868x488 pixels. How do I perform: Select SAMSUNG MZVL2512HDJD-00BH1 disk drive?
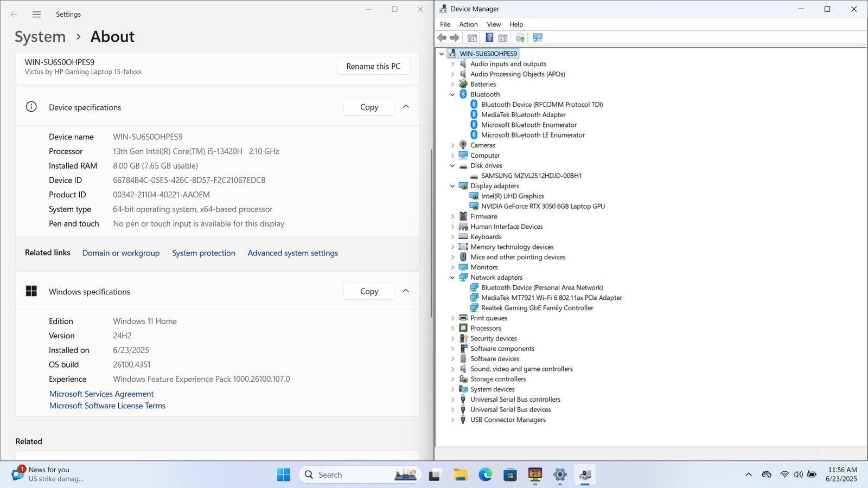coord(531,176)
